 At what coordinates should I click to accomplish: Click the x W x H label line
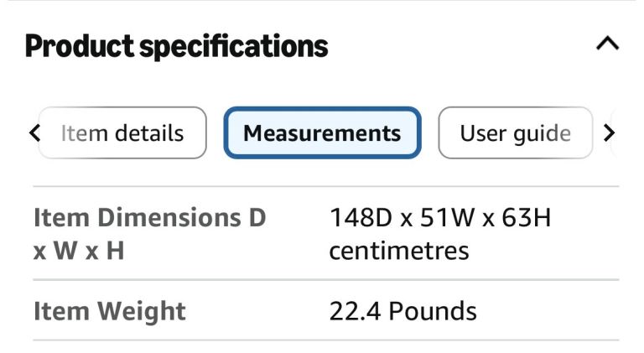point(79,250)
